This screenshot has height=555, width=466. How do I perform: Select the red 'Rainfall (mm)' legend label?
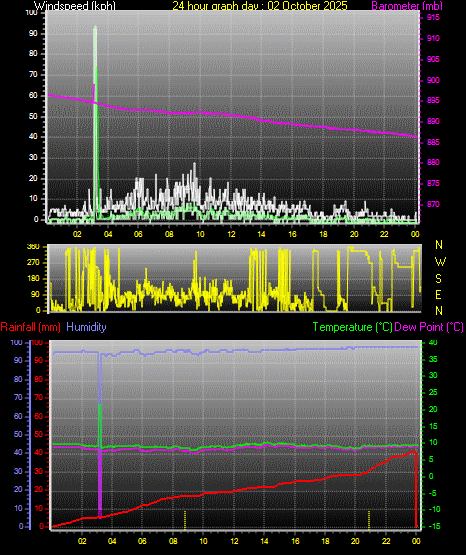pyautogui.click(x=30, y=327)
